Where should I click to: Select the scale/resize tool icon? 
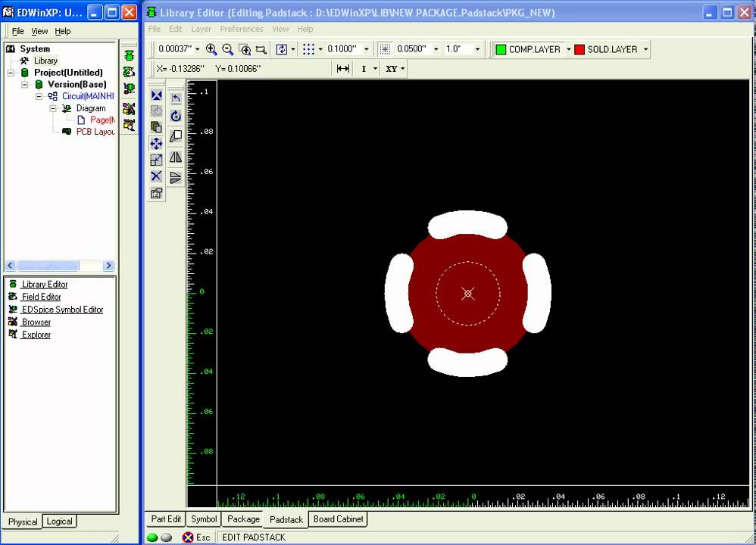[x=156, y=160]
